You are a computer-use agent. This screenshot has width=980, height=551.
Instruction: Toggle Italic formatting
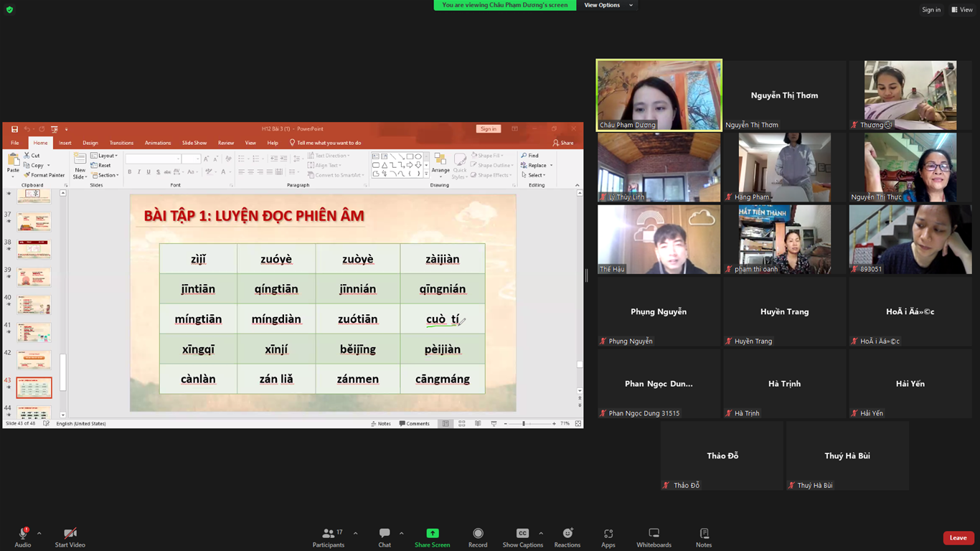click(x=139, y=172)
